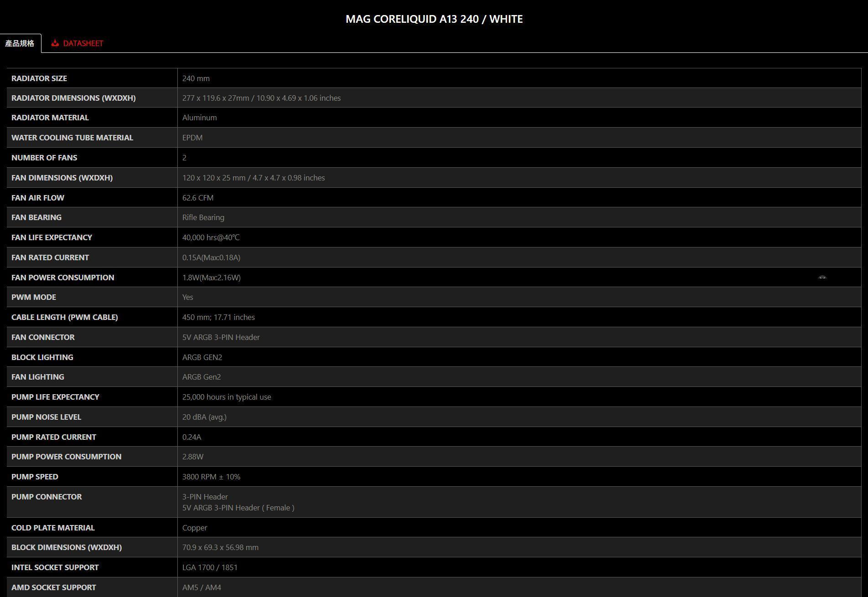Click the Aluminum radiator material value
The image size is (868, 597).
[199, 118]
